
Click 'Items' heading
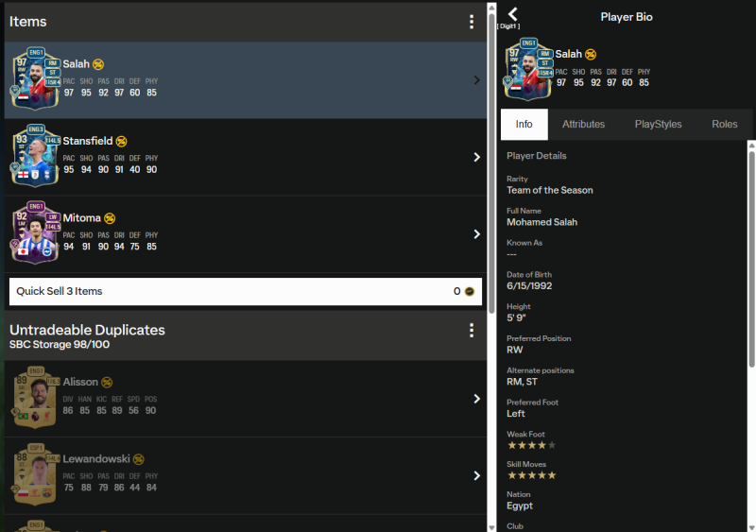(x=28, y=22)
